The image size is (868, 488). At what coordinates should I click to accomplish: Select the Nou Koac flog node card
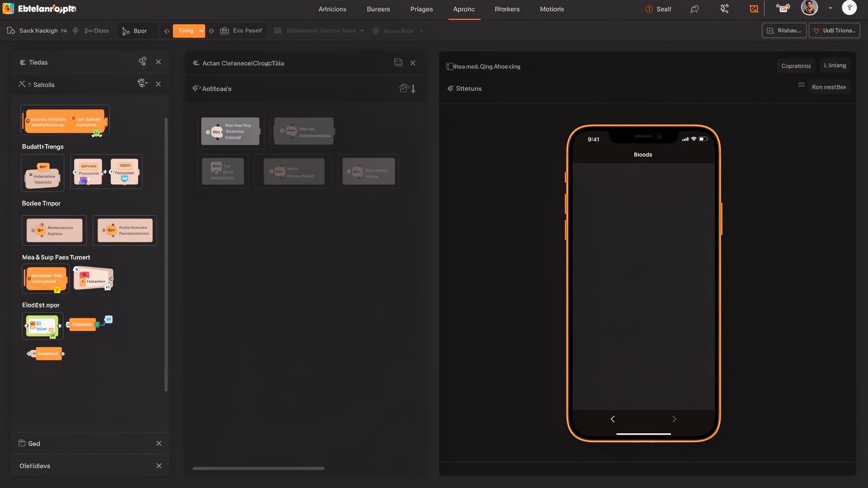[x=230, y=131]
